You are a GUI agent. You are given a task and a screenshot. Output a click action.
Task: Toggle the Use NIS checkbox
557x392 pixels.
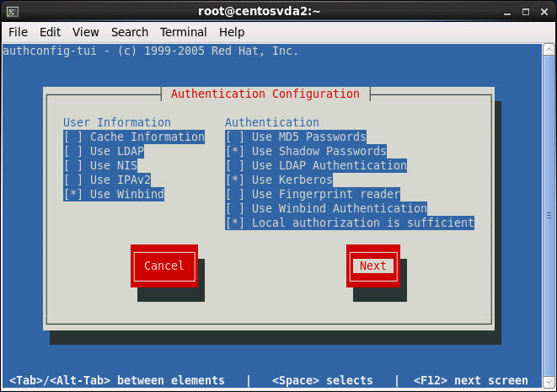tap(100, 165)
